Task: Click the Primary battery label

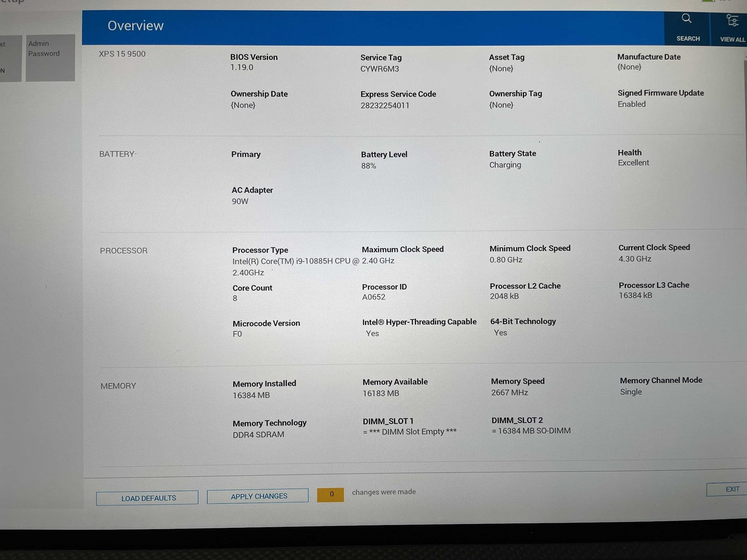Action: pos(246,154)
